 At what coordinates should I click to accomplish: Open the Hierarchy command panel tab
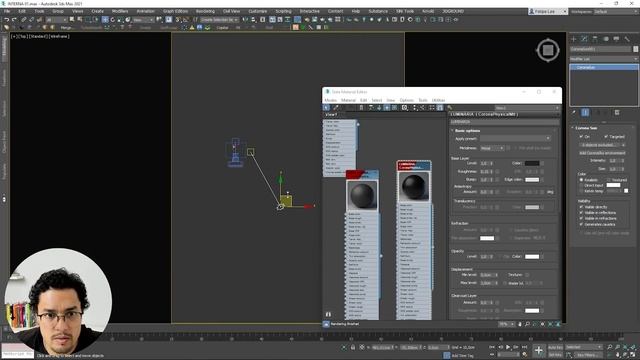[x=595, y=39]
